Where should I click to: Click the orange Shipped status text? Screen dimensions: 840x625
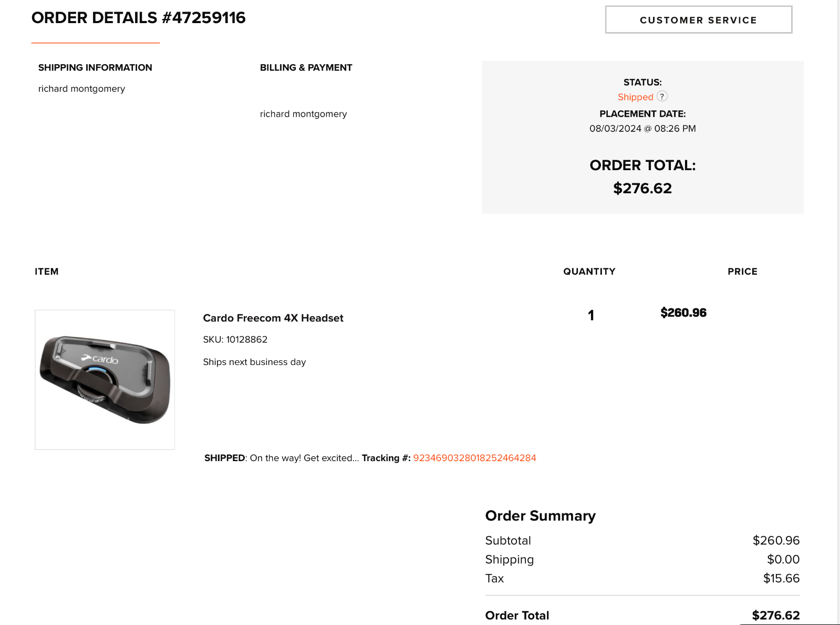[x=636, y=97]
